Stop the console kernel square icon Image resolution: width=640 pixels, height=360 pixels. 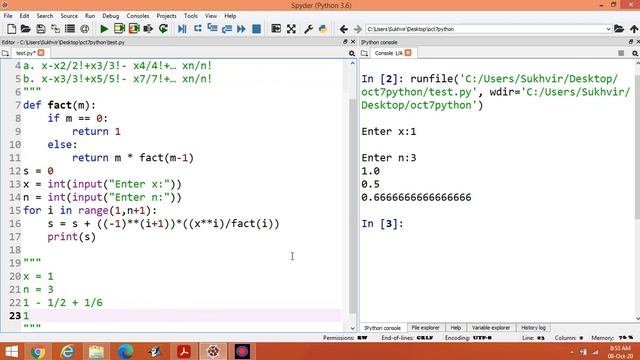621,53
